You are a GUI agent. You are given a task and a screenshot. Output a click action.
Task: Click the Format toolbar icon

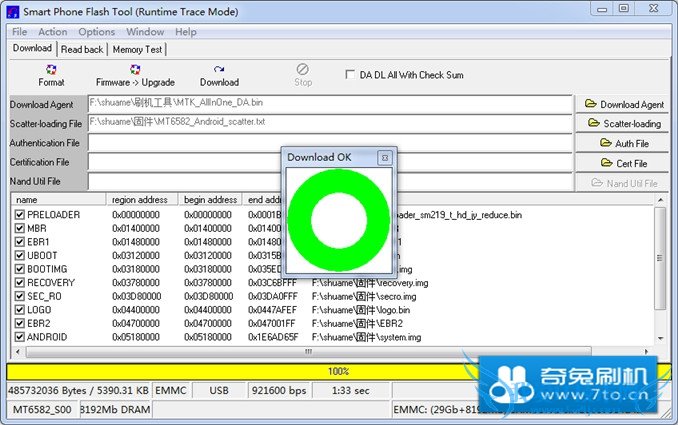[x=51, y=70]
